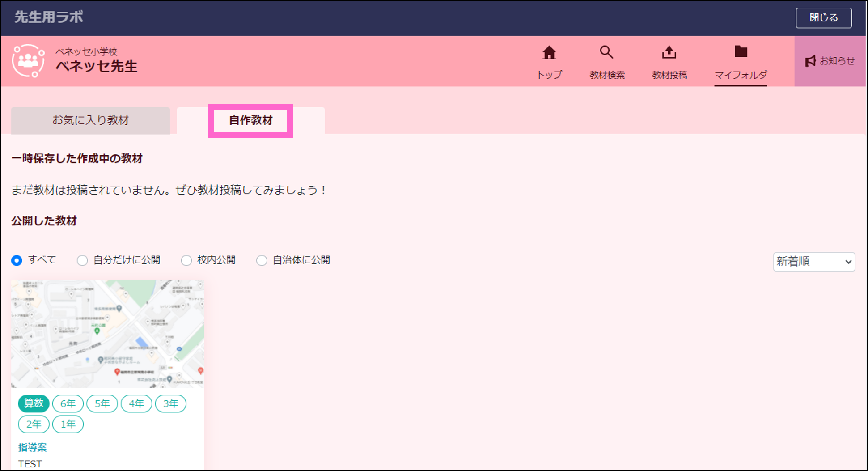
Task: Enable the 自治体に公開 filter
Action: [262, 260]
